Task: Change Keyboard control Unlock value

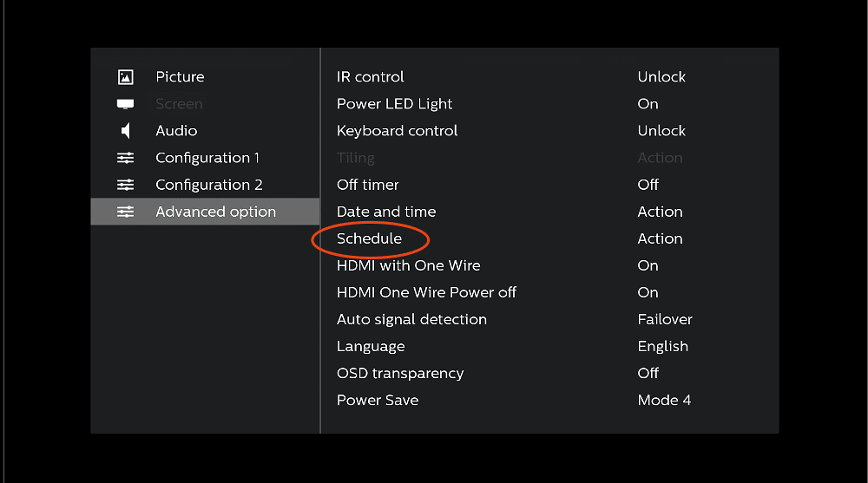Action: tap(661, 131)
